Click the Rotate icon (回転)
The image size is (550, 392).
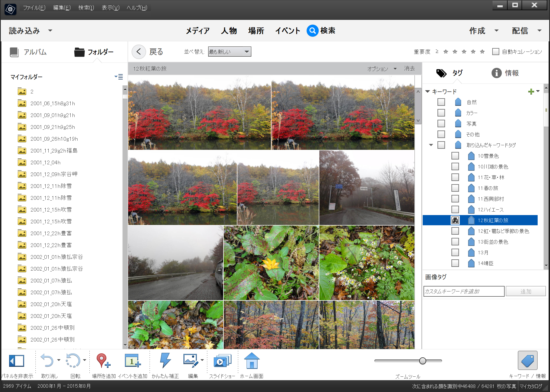click(73, 360)
